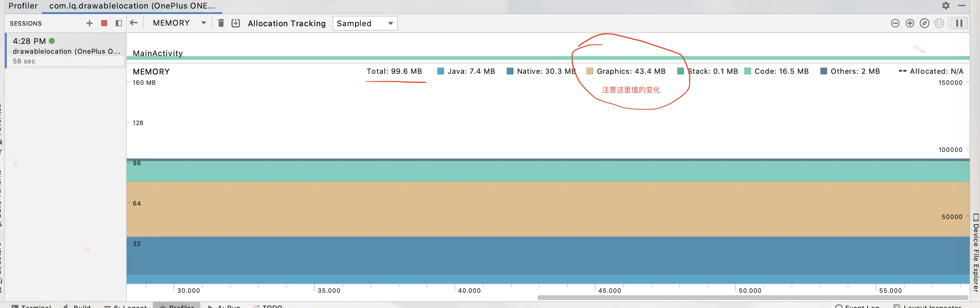Click the horizontal timeline scrollbar
Image resolution: width=980 pixels, height=308 pixels.
tap(753, 297)
